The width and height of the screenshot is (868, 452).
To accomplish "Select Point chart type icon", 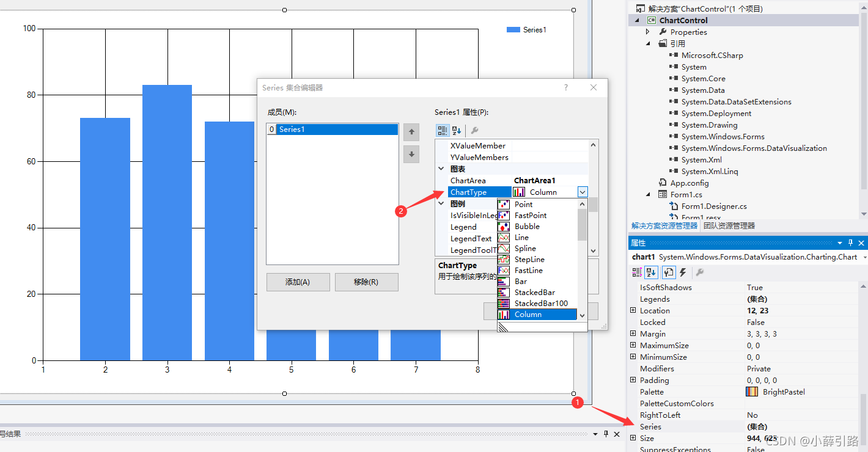I will coord(504,204).
